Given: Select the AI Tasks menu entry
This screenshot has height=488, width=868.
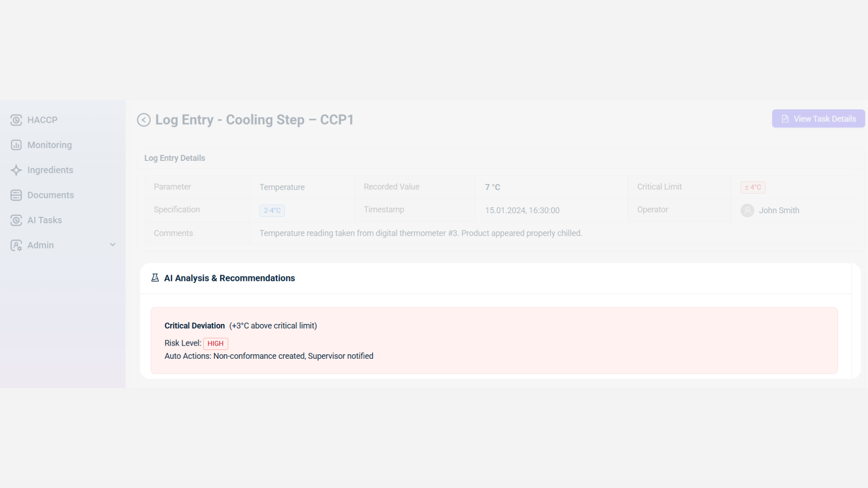Looking at the screenshot, I should tap(44, 221).
